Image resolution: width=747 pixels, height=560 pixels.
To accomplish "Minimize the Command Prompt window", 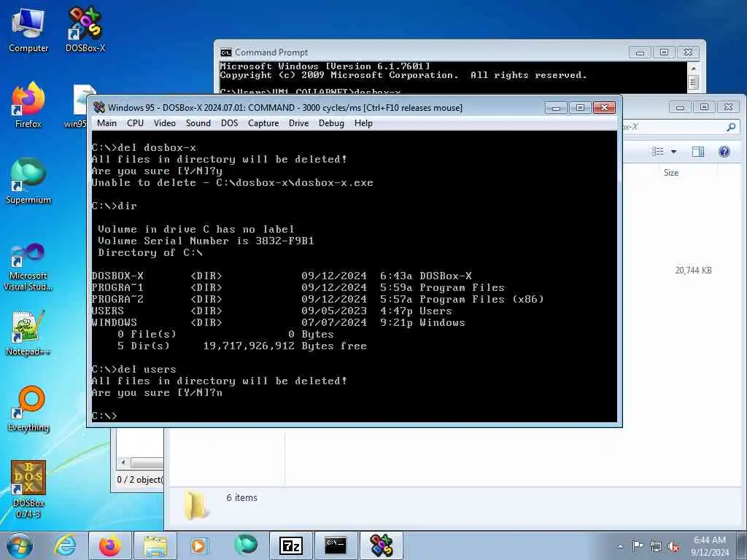I will [640, 52].
